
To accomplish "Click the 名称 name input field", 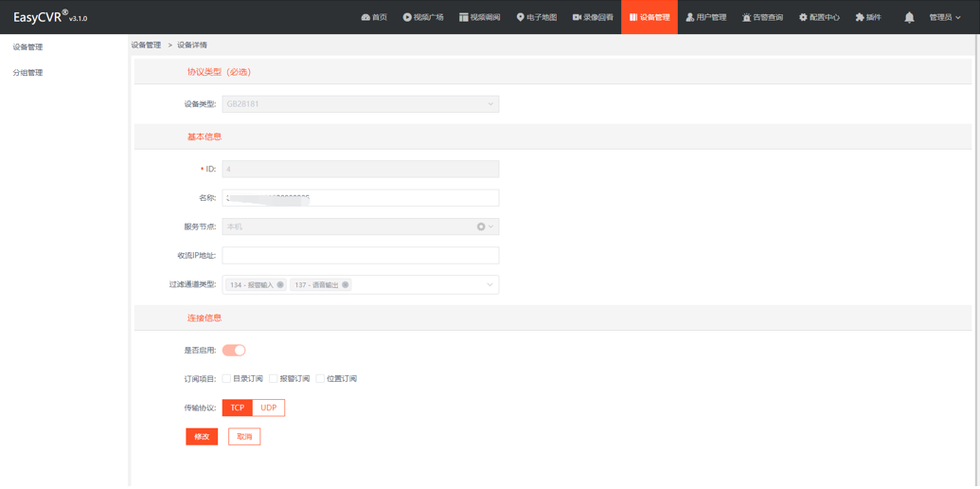I will 361,198.
